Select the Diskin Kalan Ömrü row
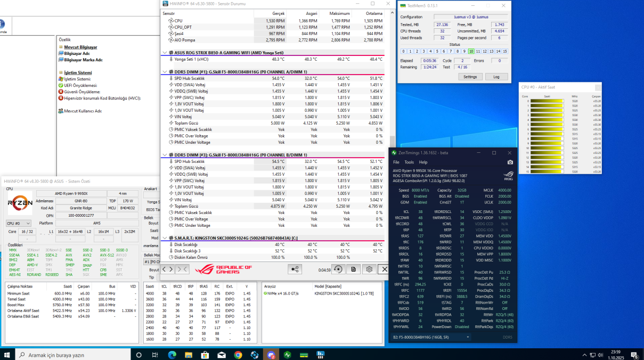Screen dimensions: 644x360 [x=273, y=257]
